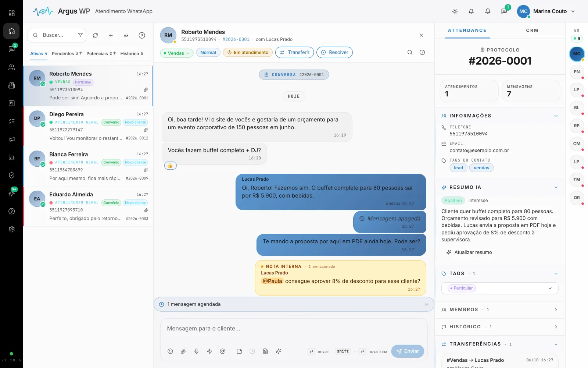The height and width of the screenshot is (368, 588).
Task: Click the #2026-0001 protocol link in header
Action: tap(236, 39)
